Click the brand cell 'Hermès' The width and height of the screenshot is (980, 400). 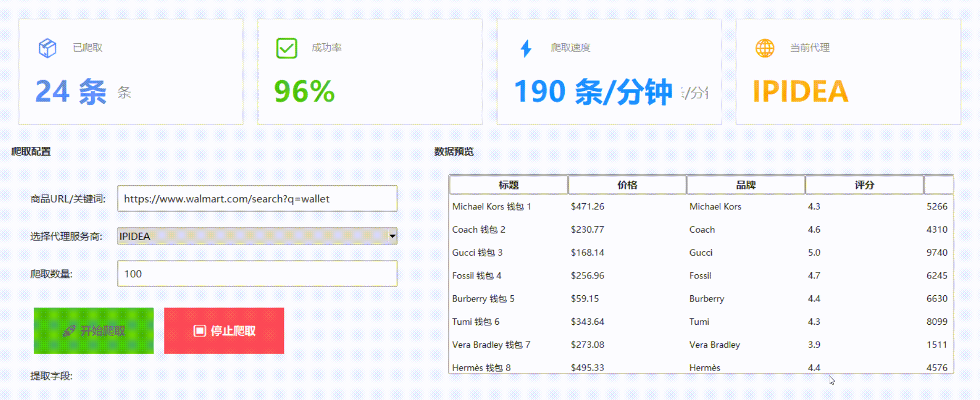pyautogui.click(x=704, y=367)
